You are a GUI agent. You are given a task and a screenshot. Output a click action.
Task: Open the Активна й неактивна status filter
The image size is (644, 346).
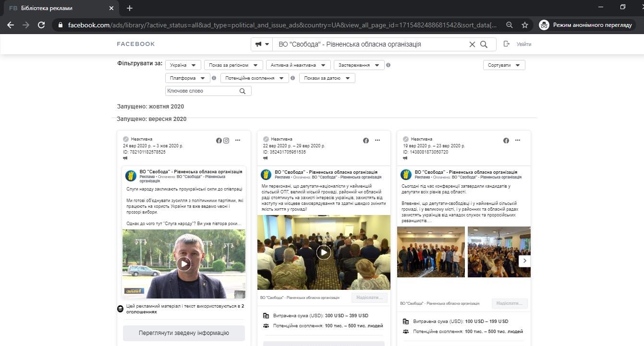298,65
